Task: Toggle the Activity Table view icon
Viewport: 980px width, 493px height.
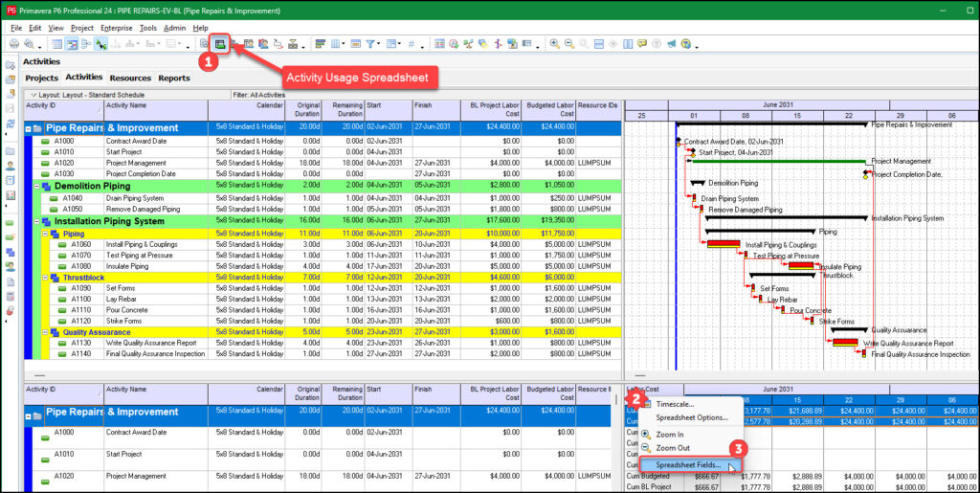Action: 56,44
